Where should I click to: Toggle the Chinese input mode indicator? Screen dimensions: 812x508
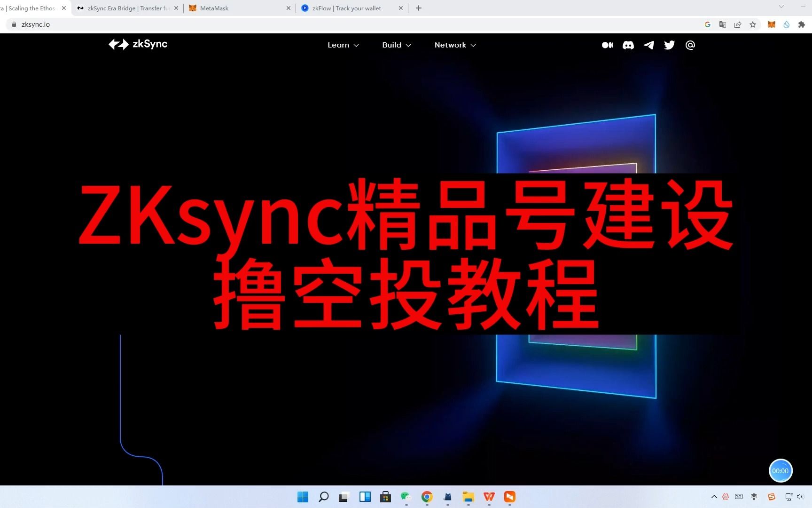(754, 497)
